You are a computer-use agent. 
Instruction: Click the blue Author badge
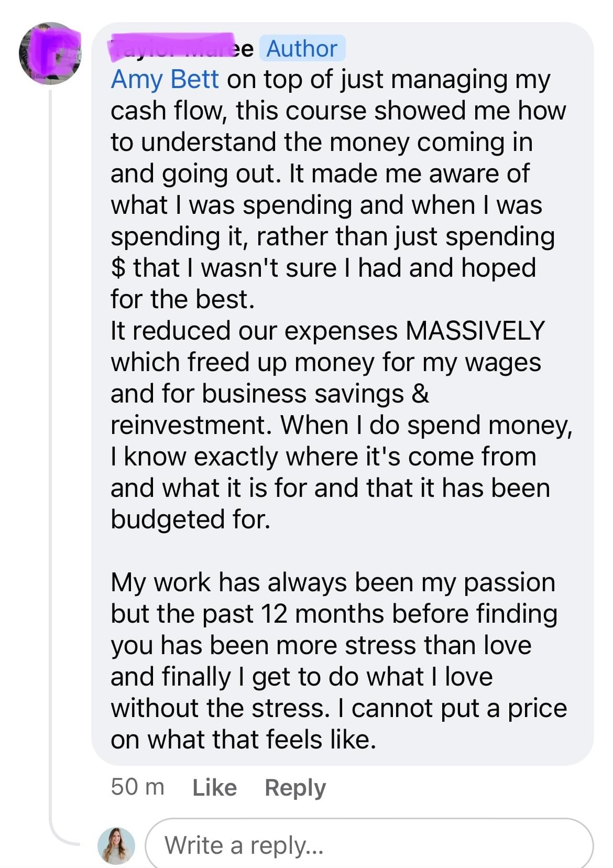click(302, 49)
